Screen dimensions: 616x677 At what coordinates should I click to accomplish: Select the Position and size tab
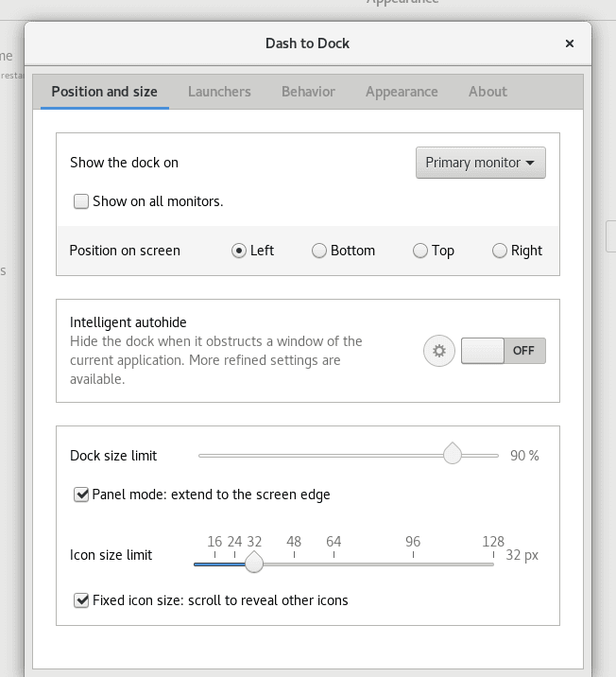point(104,92)
